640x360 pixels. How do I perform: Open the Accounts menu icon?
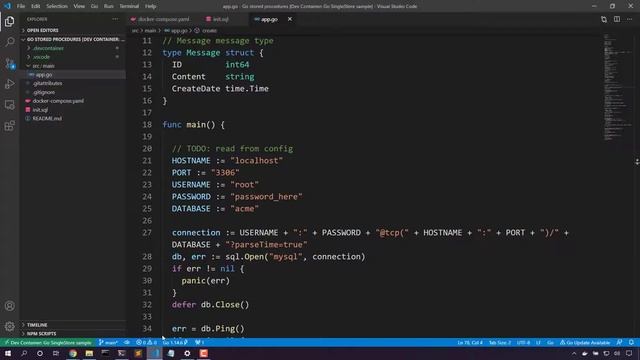pos(9,306)
